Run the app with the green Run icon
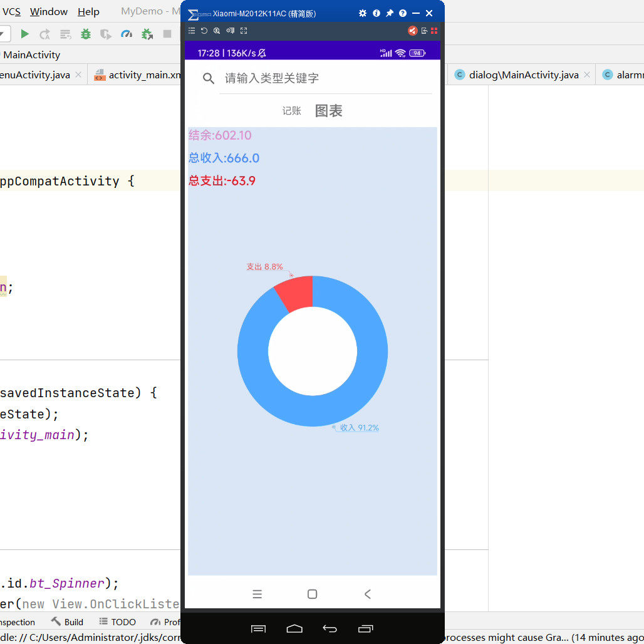 coord(25,34)
